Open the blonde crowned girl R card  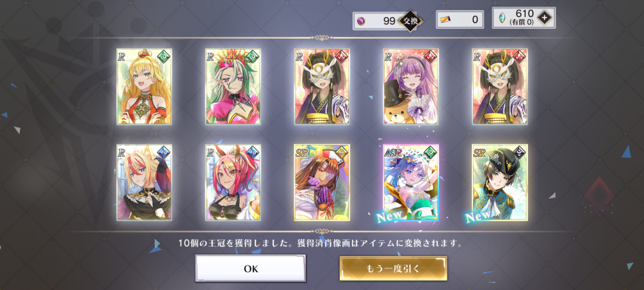(144, 86)
